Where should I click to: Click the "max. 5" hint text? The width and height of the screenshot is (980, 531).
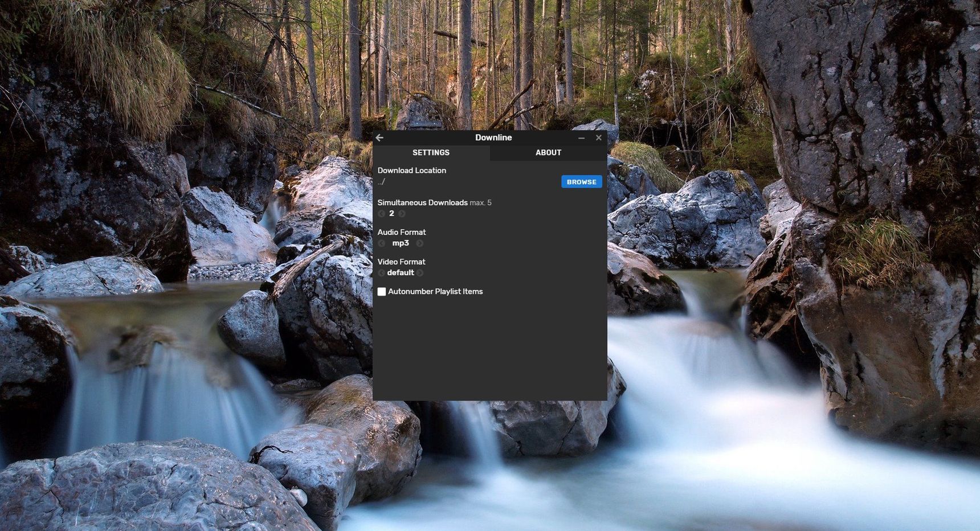point(480,203)
